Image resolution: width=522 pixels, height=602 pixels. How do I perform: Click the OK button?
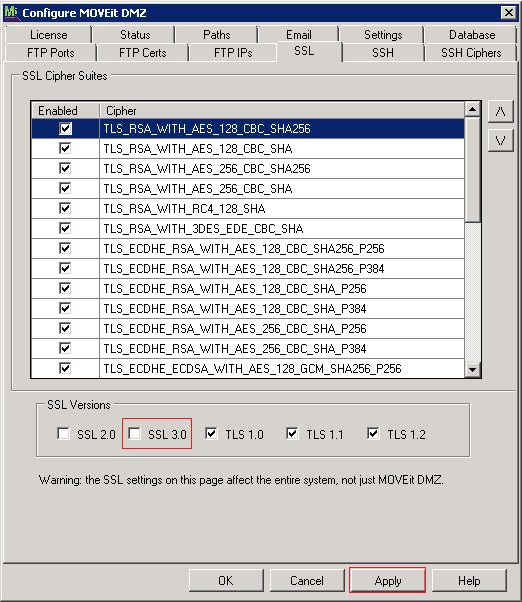point(226,580)
